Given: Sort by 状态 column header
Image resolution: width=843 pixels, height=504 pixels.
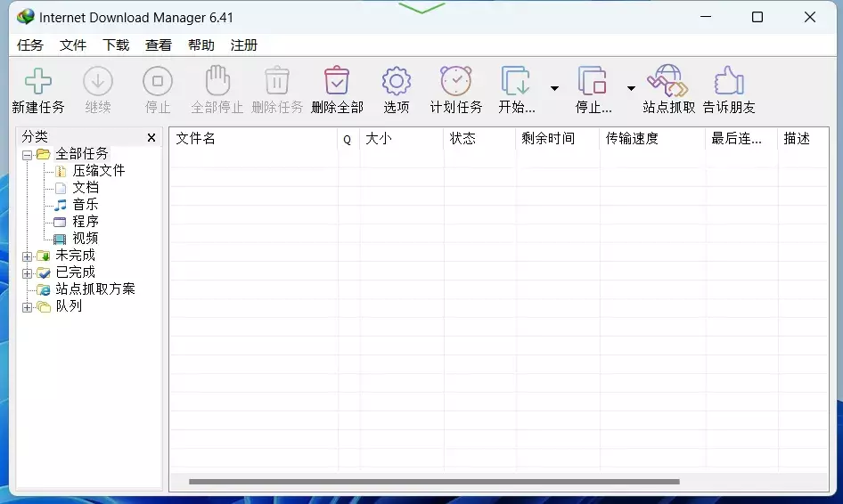Looking at the screenshot, I should (x=479, y=139).
